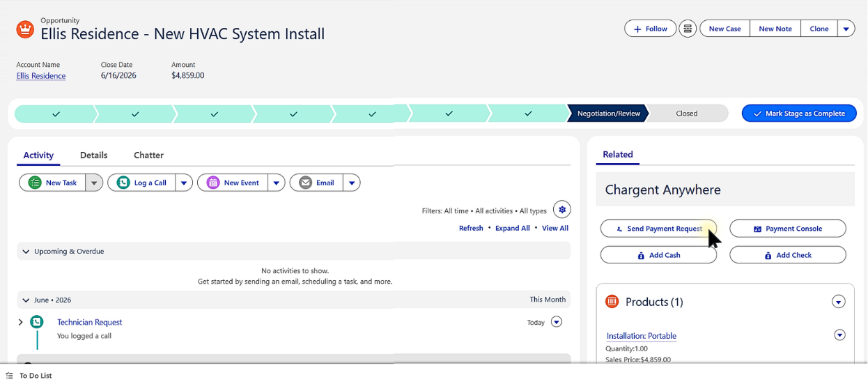
Task: Clone this opportunity
Action: coord(819,29)
